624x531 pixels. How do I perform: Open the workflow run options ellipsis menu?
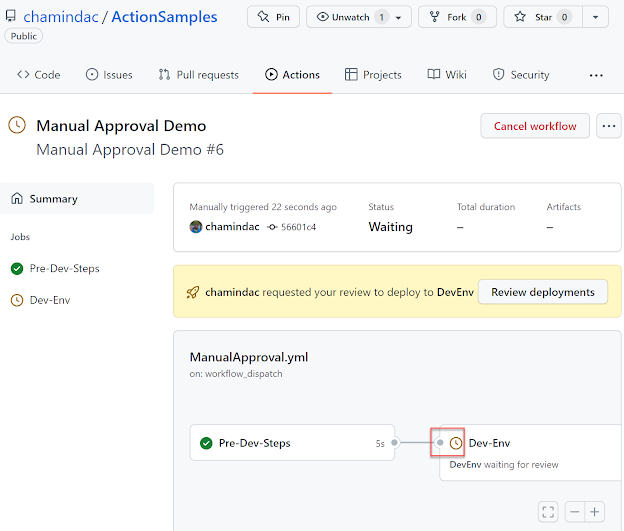pyautogui.click(x=608, y=126)
